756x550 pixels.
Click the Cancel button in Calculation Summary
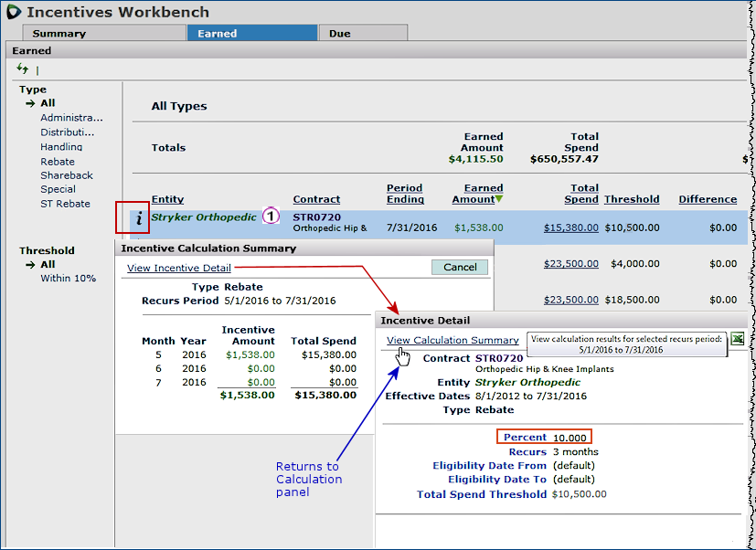tap(460, 267)
